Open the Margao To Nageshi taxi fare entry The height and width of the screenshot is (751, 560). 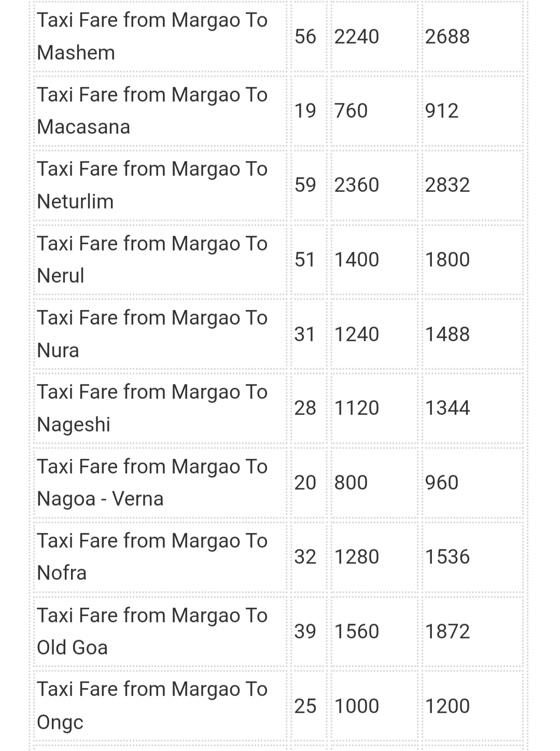[x=152, y=408]
